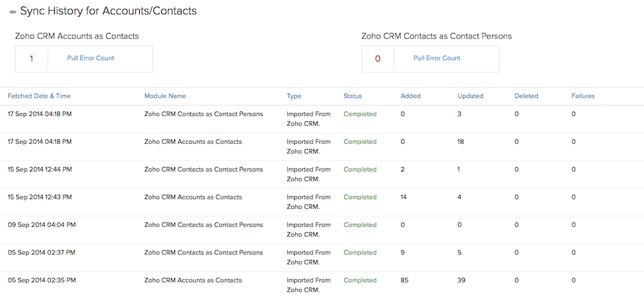Viewport: 644px width, 298px height.
Task: Click the Sync History for Accounts/Contacts title
Action: tap(108, 11)
